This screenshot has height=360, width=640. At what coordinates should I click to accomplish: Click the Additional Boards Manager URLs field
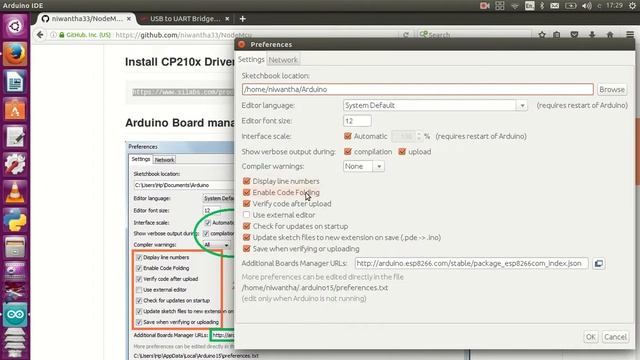point(471,263)
